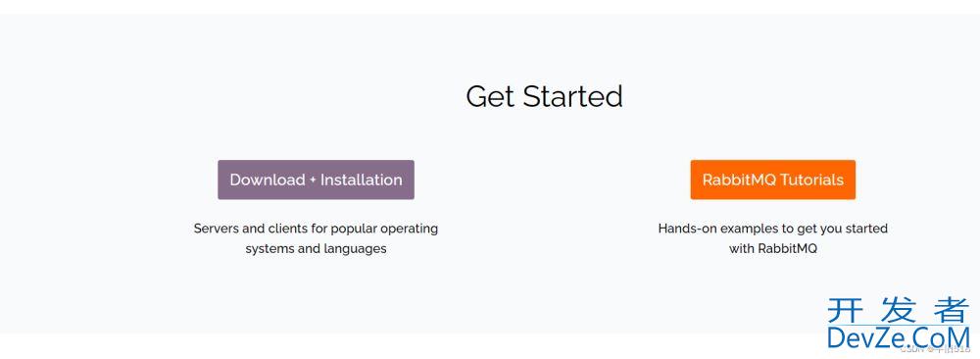
Task: Click the blue 者 character in the watermark
Action: point(951,310)
